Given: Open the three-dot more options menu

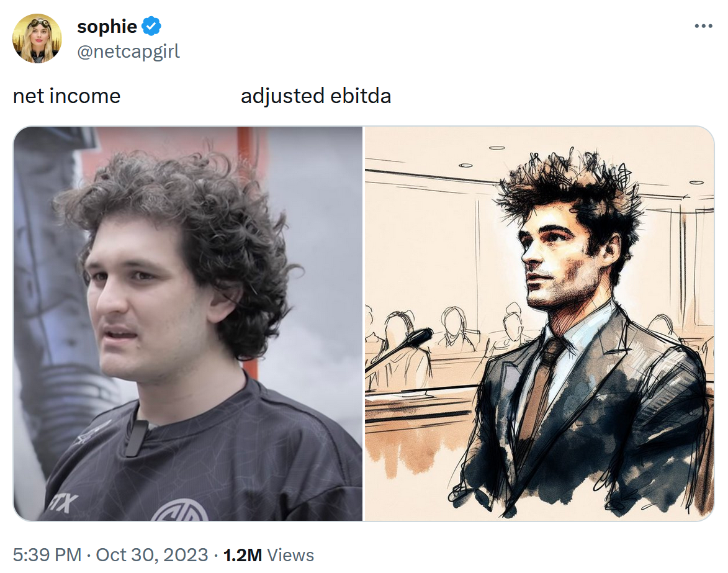Looking at the screenshot, I should click(703, 26).
